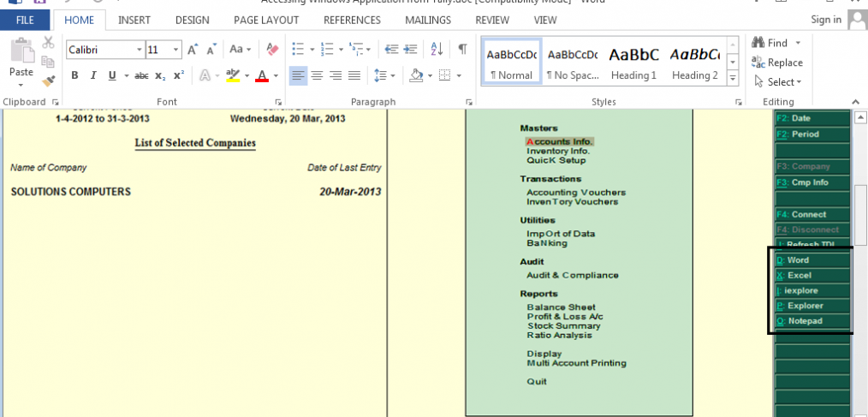Click the Paste clipboard icon
Screen dimensions: 868x417
pyautogui.click(x=22, y=51)
